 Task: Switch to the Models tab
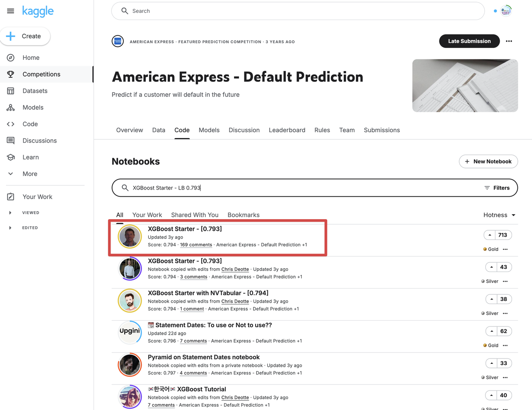coord(209,130)
